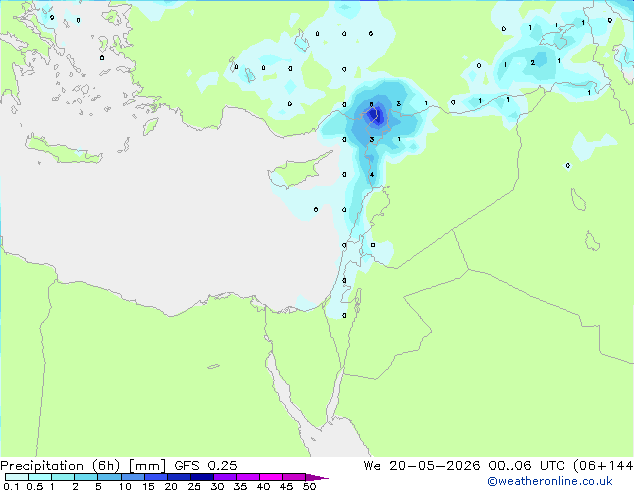Viewport: 634px width, 490px height.
Task: Click the '2' precipitation value in northeast
Action: point(533,62)
